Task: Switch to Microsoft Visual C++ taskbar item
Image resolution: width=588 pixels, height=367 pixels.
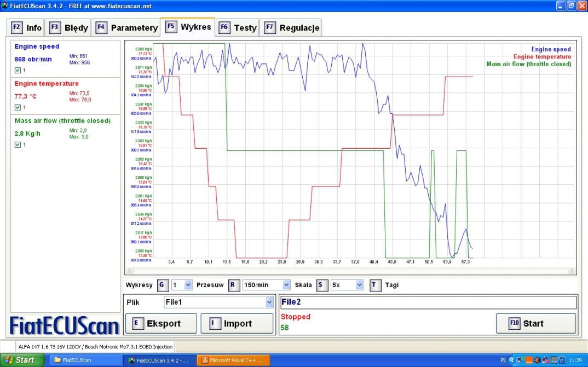Action: point(233,360)
